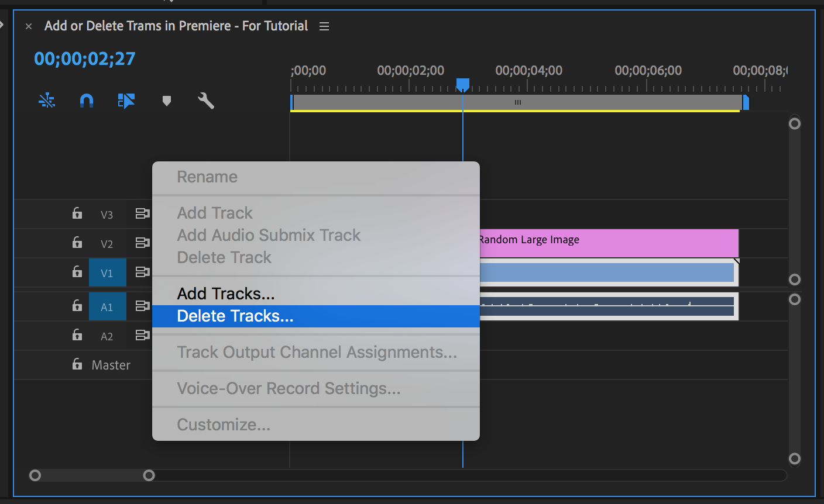Screen dimensions: 824x504
Task: Add a marker with the marker icon
Action: click(x=167, y=101)
